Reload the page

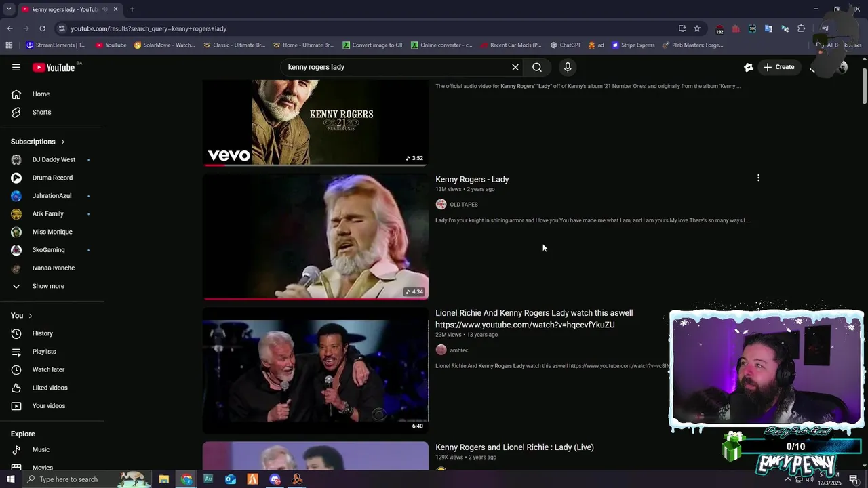pos(42,28)
